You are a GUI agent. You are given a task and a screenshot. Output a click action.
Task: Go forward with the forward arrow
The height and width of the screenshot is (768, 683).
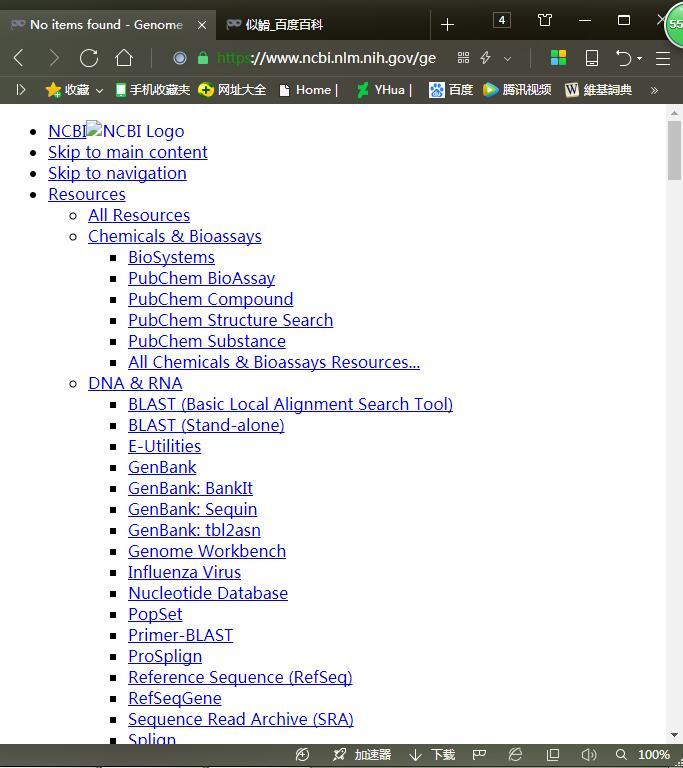(54, 58)
